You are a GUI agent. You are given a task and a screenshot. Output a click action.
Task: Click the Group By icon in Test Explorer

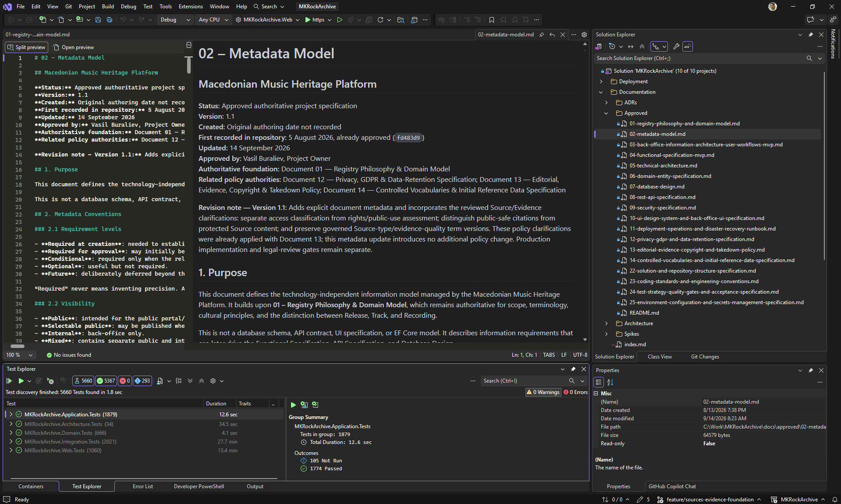[179, 381]
